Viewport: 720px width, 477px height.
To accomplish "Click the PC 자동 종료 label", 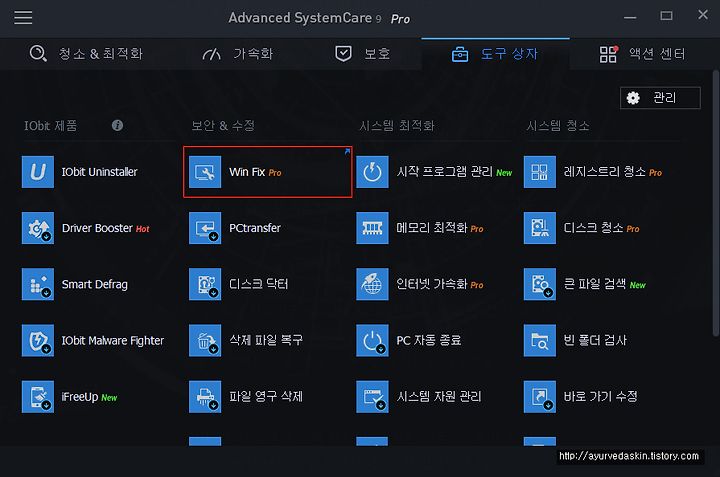I will click(x=428, y=340).
